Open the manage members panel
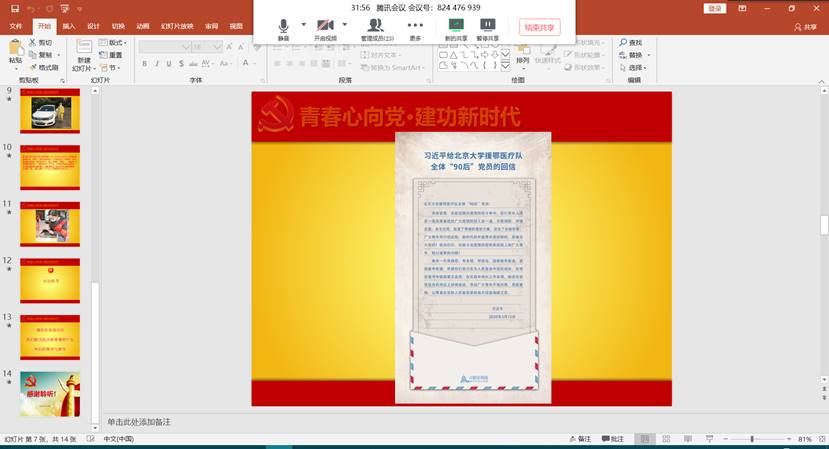The width and height of the screenshot is (829, 449). (x=377, y=27)
